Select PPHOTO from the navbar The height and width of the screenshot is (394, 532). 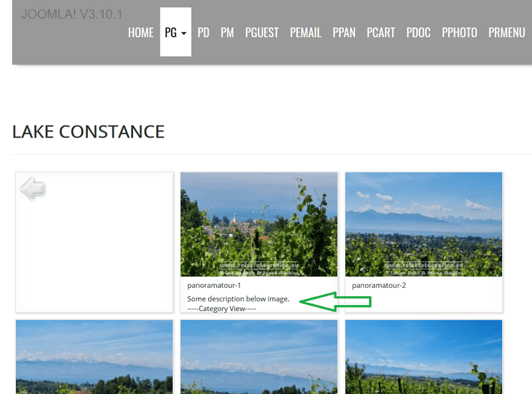(460, 33)
